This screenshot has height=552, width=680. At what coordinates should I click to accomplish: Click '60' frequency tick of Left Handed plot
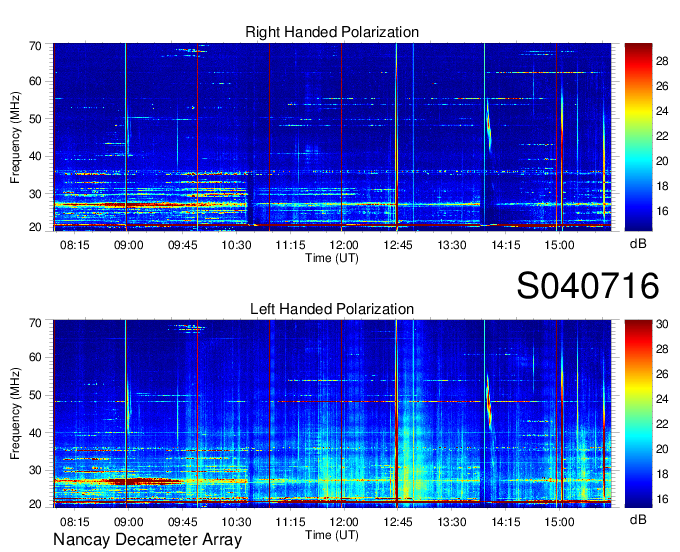[35, 358]
